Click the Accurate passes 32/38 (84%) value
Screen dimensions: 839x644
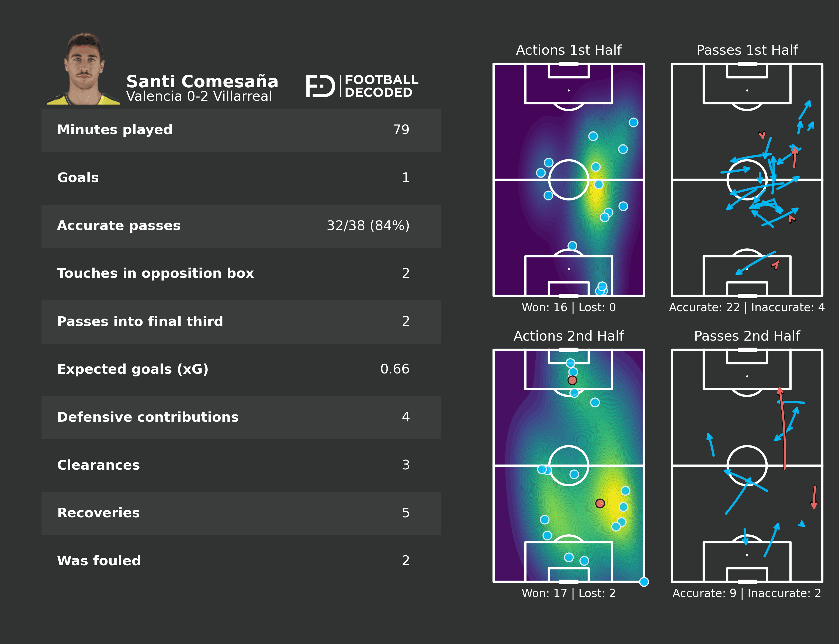(368, 226)
